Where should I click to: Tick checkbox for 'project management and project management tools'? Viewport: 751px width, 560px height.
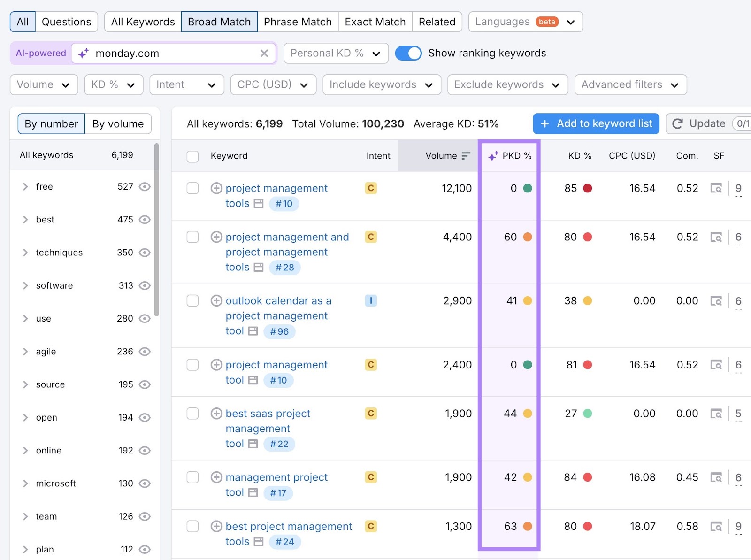tap(192, 237)
